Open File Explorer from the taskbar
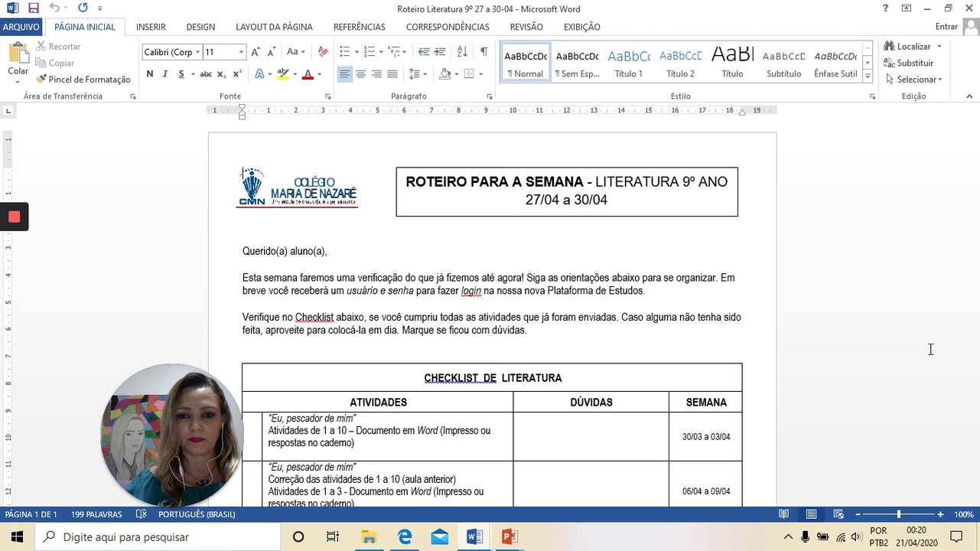Screen dimensions: 980x551 (369, 536)
